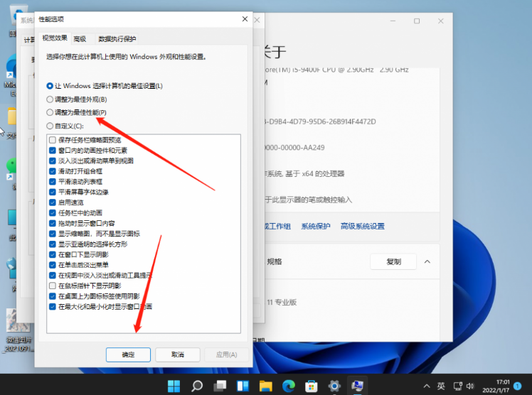Uncheck 窗口内的动画控件和元素
This screenshot has width=532, height=395.
point(53,151)
